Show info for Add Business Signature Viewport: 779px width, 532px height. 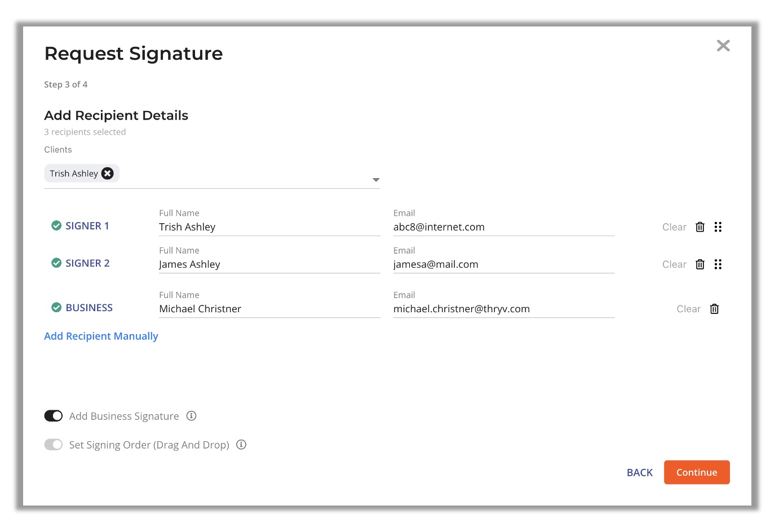point(192,416)
